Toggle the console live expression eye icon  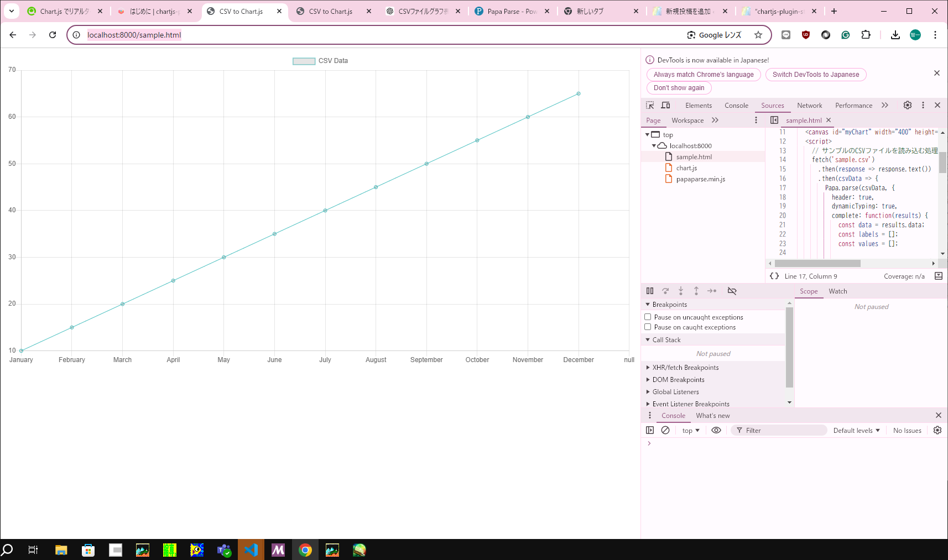[x=716, y=430]
